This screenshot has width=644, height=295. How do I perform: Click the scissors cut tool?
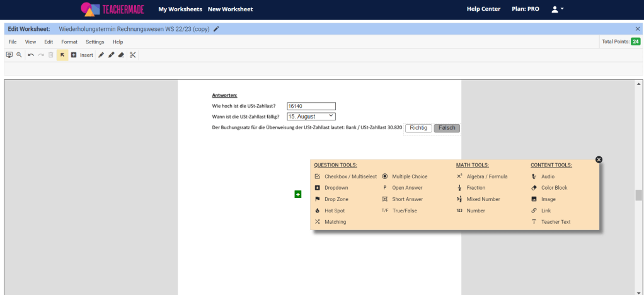[x=133, y=55]
